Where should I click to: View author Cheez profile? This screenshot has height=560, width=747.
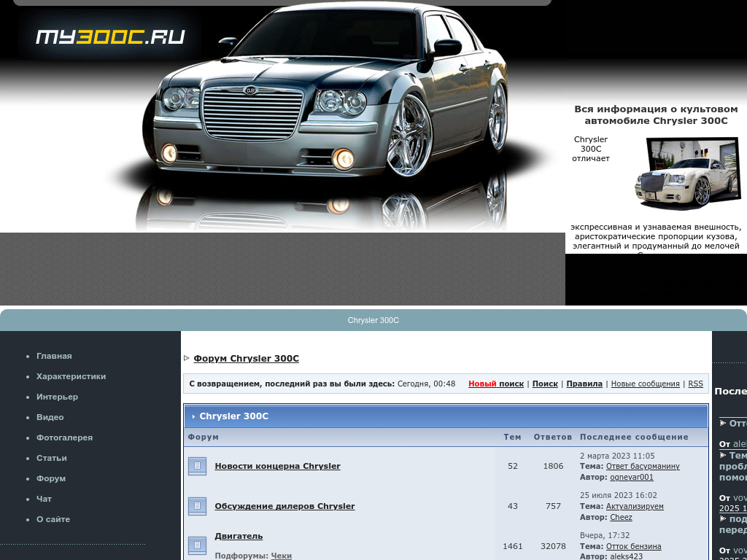click(621, 517)
